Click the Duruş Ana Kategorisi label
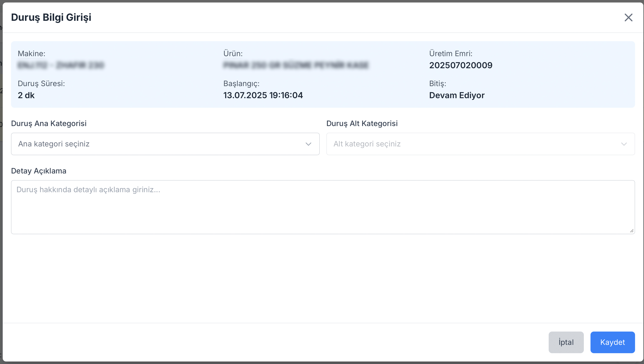Image resolution: width=644 pixels, height=364 pixels. (49, 124)
